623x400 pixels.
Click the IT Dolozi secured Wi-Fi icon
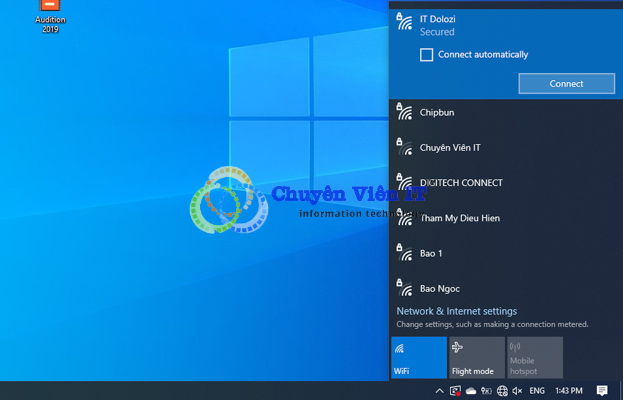[x=404, y=21]
